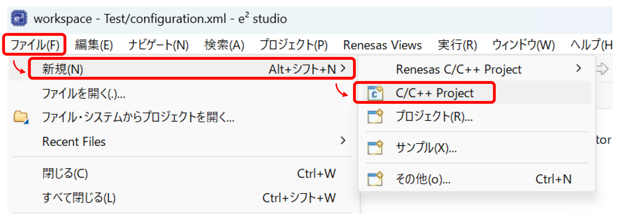The image size is (644, 220).
Task: Click the e² studio app icon in title bar
Action: [x=19, y=19]
